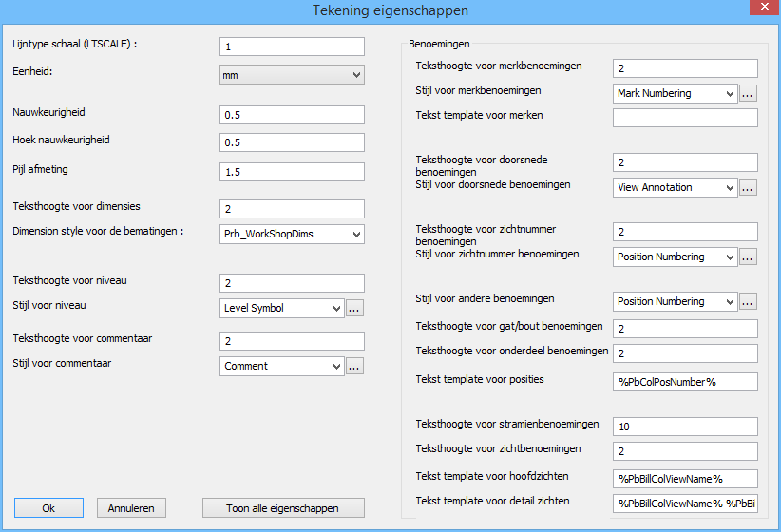Click the Teksthoogte voor zichtbenoemingen field

point(685,451)
